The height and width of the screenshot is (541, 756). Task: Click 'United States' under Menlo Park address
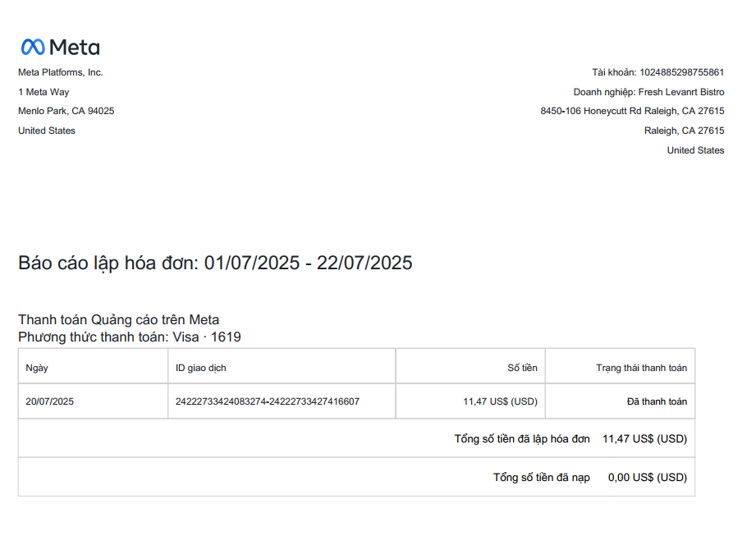[x=47, y=131]
